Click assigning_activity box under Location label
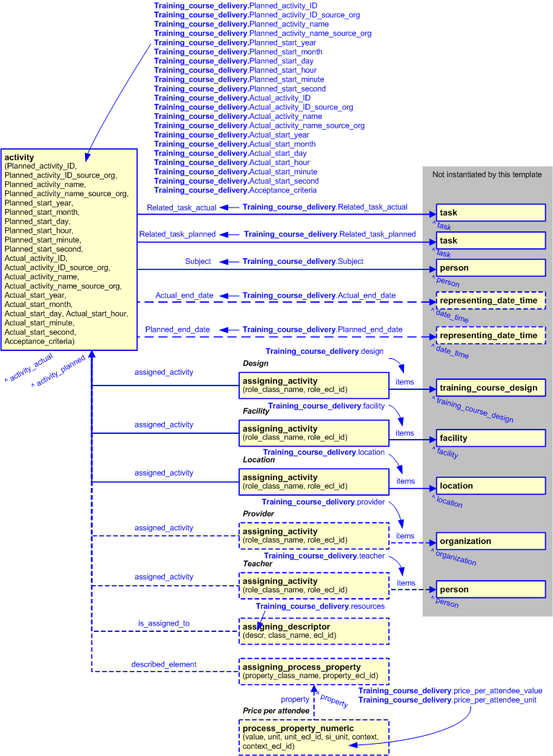Viewport: 553px width, 756px height. point(314,481)
